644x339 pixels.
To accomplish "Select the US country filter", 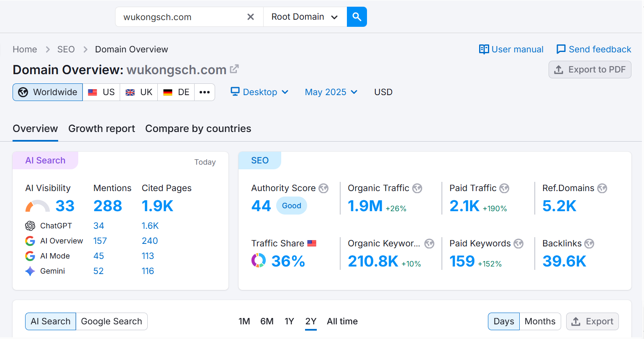I will (x=101, y=92).
